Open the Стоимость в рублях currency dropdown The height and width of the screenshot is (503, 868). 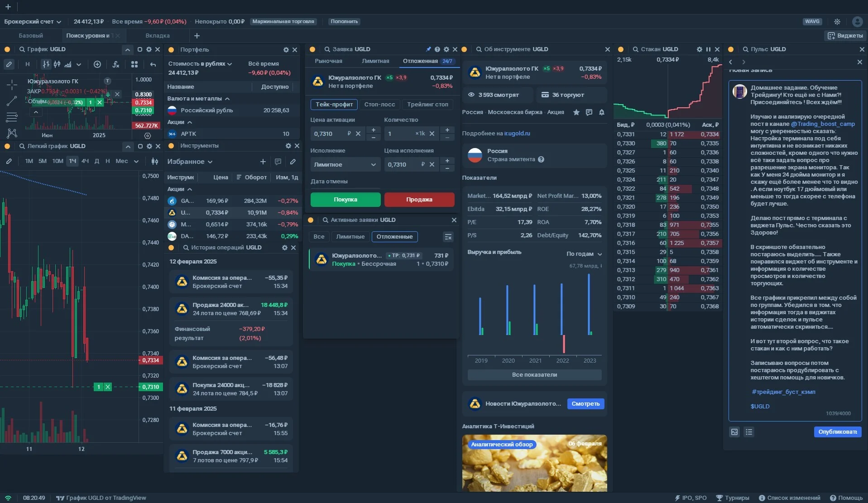[x=200, y=64]
